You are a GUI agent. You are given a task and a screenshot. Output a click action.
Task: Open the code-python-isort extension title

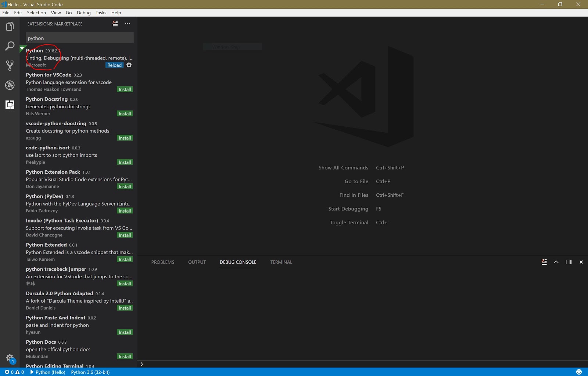[48, 148]
